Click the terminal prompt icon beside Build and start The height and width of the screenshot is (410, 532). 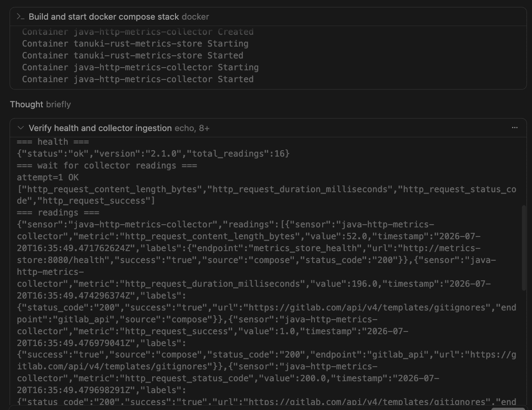click(21, 16)
